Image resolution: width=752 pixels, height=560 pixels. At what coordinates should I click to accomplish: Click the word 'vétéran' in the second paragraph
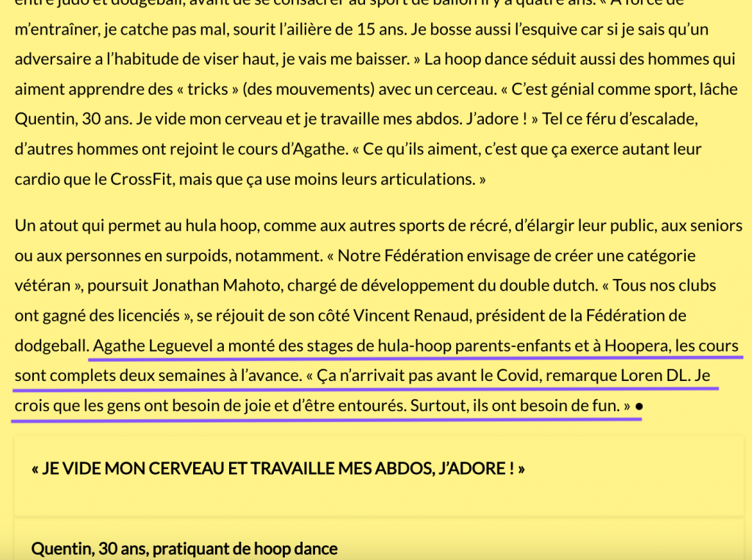pos(43,285)
